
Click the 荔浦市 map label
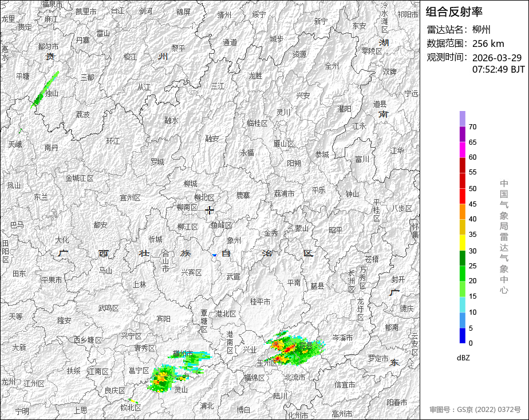click(284, 193)
